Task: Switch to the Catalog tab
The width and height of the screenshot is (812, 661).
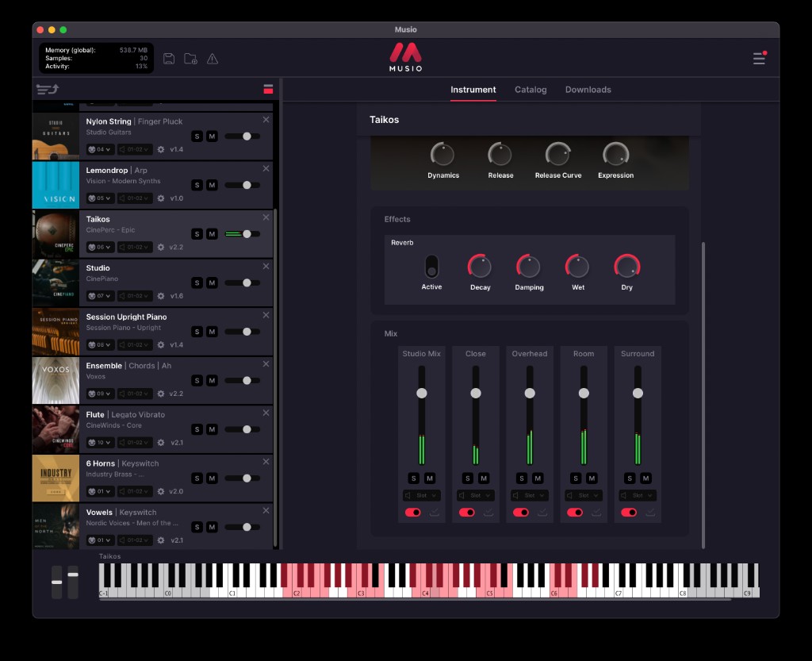Action: click(x=530, y=90)
